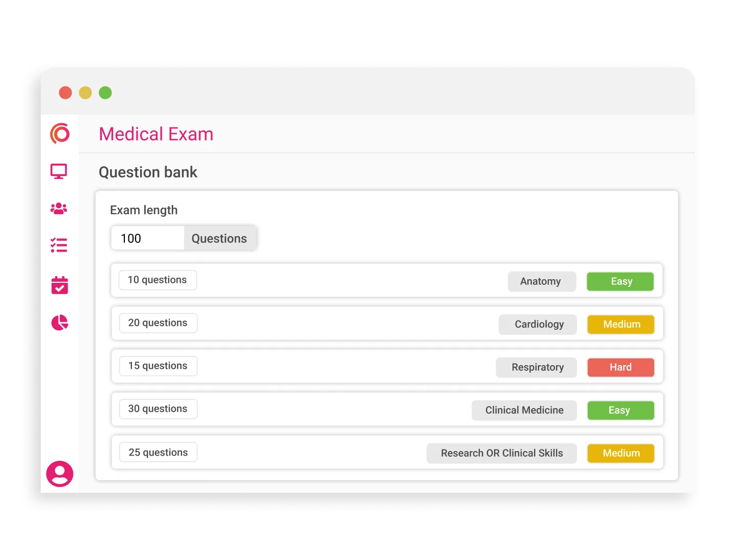The width and height of the screenshot is (735, 560).
Task: Click the Questions unit label
Action: point(219,238)
